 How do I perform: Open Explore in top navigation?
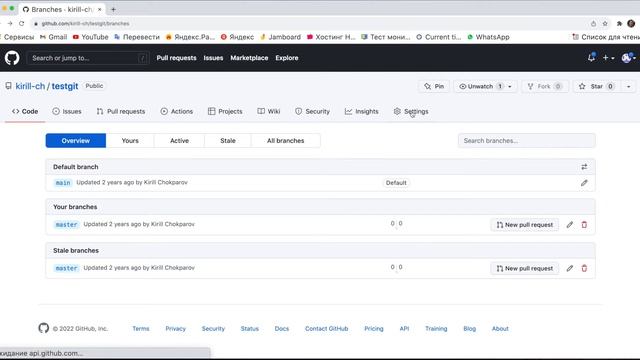click(x=287, y=58)
